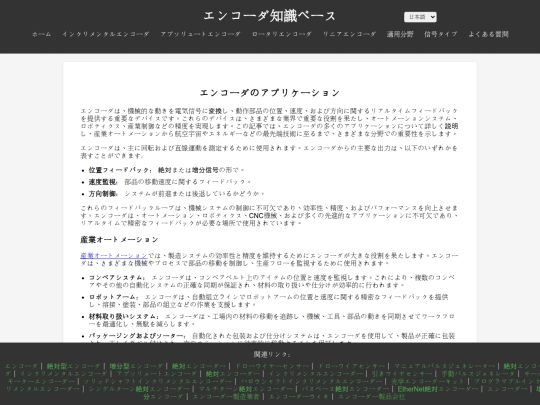Go to ホーム in the top navigation
540x405 pixels.
(41, 34)
